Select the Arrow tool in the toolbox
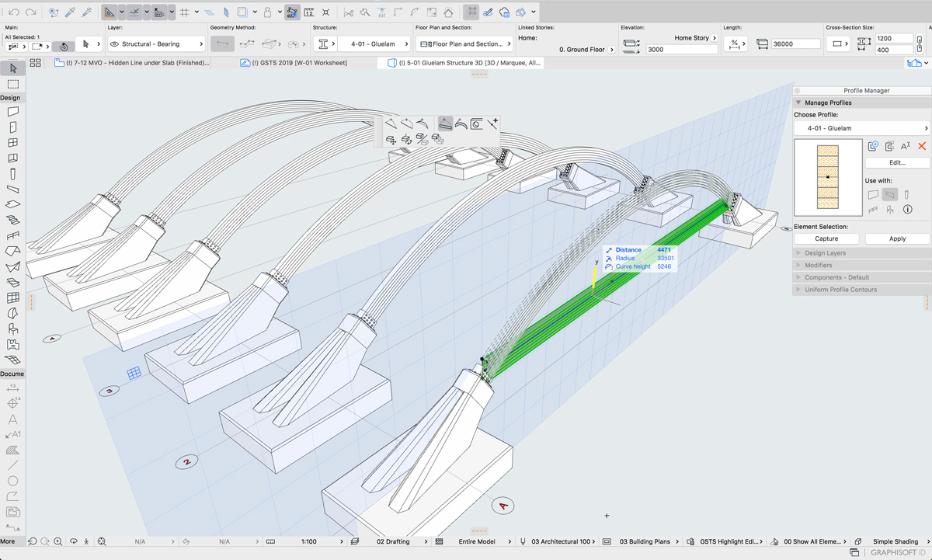 tap(13, 68)
